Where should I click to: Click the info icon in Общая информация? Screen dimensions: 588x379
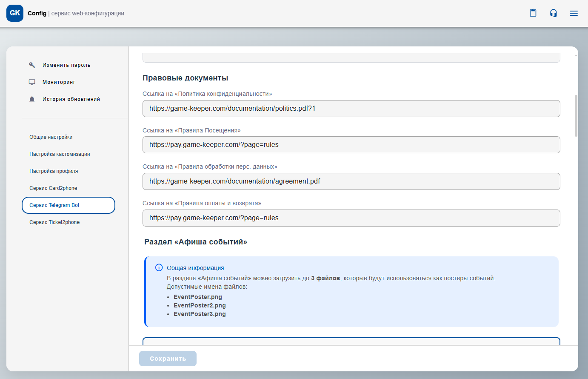coord(159,267)
